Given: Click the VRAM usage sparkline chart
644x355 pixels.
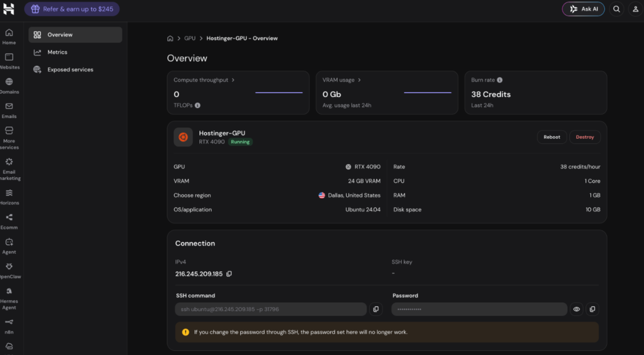Looking at the screenshot, I should [428, 92].
